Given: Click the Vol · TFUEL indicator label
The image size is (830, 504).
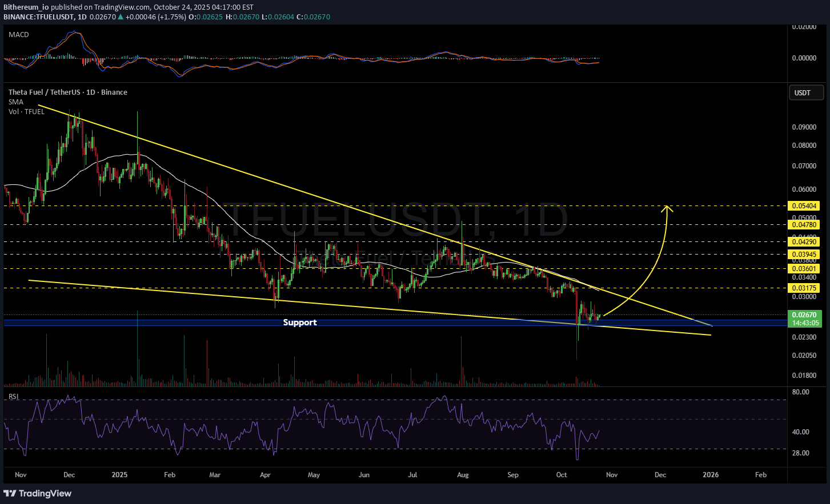Looking at the screenshot, I should coord(26,112).
